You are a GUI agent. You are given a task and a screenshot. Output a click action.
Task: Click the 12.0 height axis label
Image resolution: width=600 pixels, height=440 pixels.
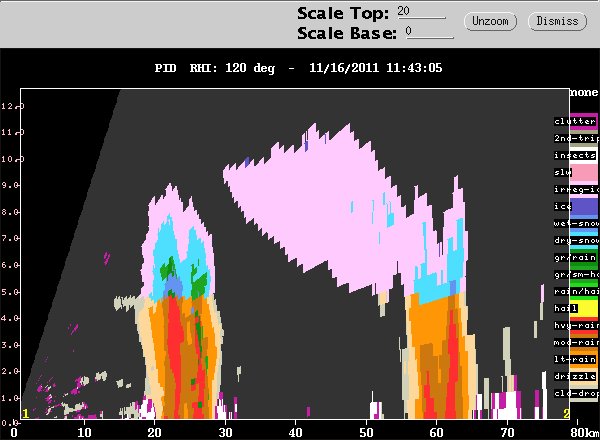(x=13, y=106)
